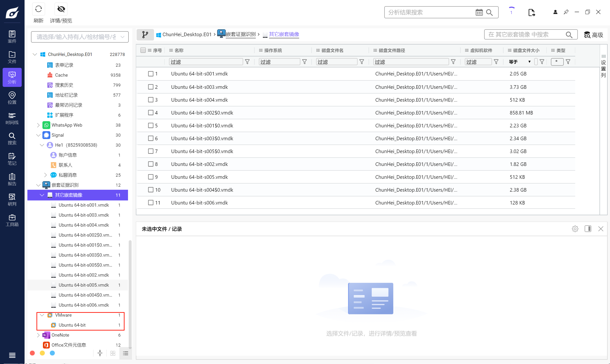This screenshot has height=364, width=610.
Task: Collapse the VMware tree node
Action: click(42, 315)
